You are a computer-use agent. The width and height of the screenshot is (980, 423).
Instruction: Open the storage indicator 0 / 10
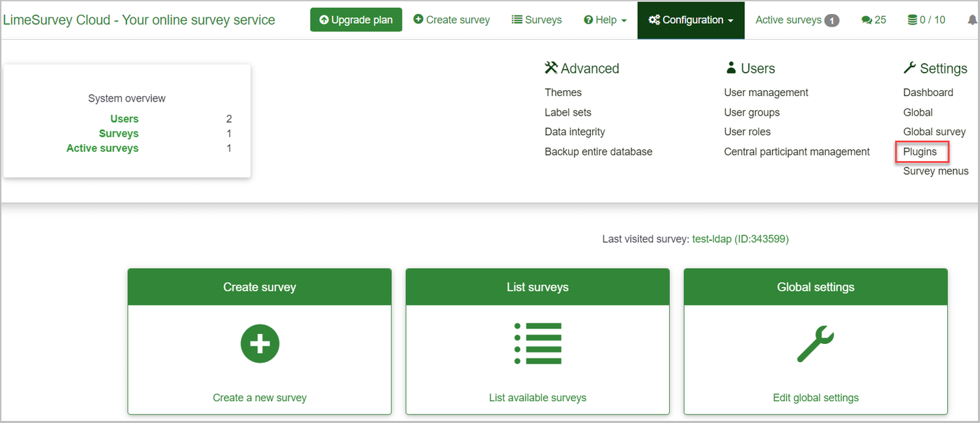pyautogui.click(x=926, y=20)
